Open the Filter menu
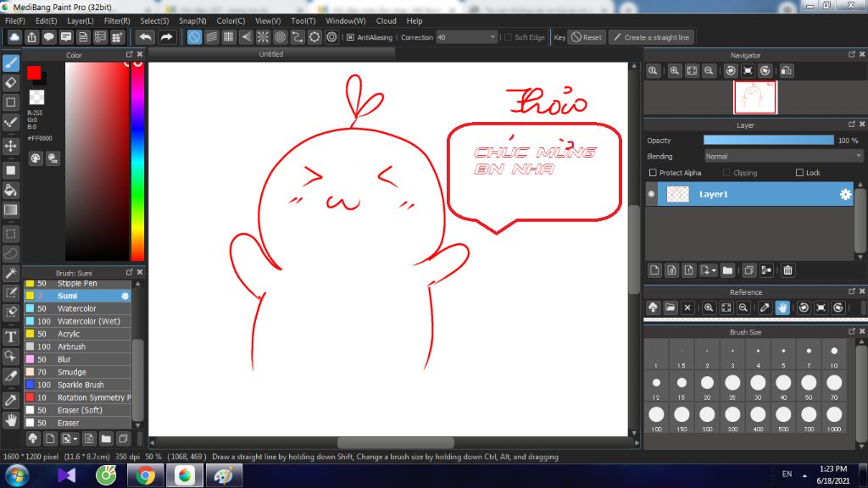The image size is (868, 488). 117,20
